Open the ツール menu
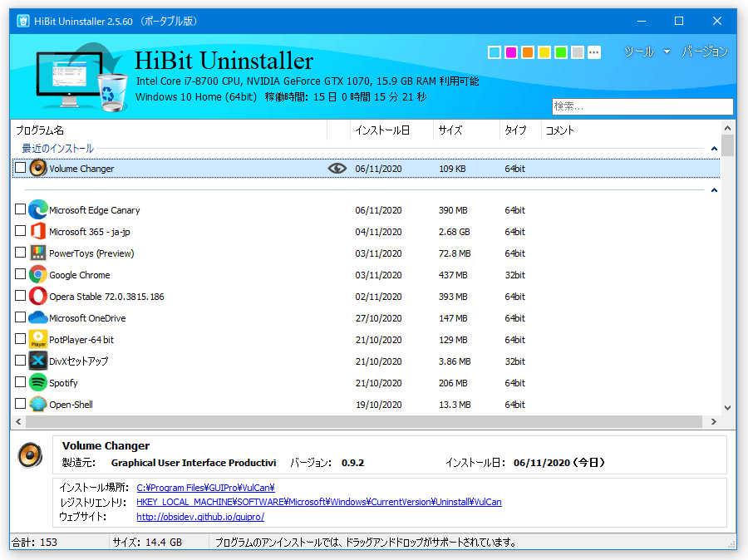 click(639, 52)
